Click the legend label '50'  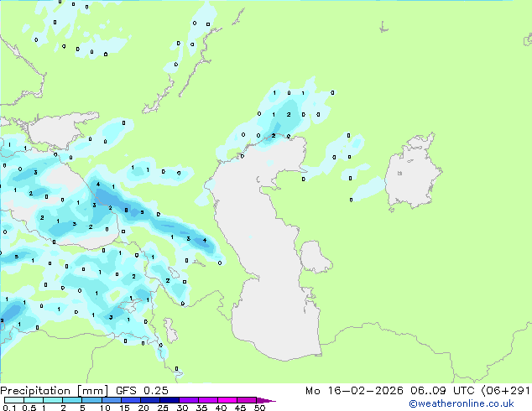[259, 408]
